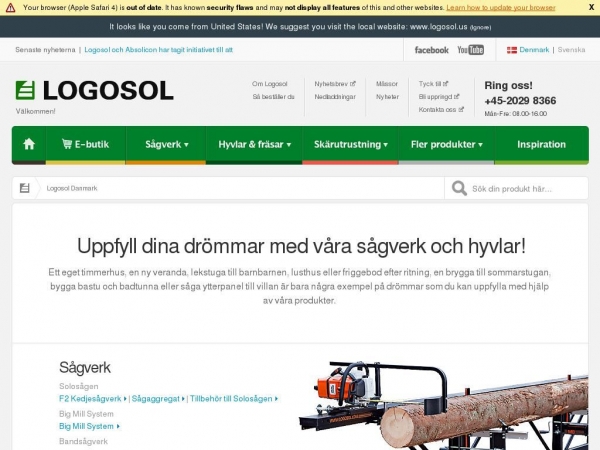Click the 'Tyck till' feedback link
The width and height of the screenshot is (600, 450).
pos(433,84)
